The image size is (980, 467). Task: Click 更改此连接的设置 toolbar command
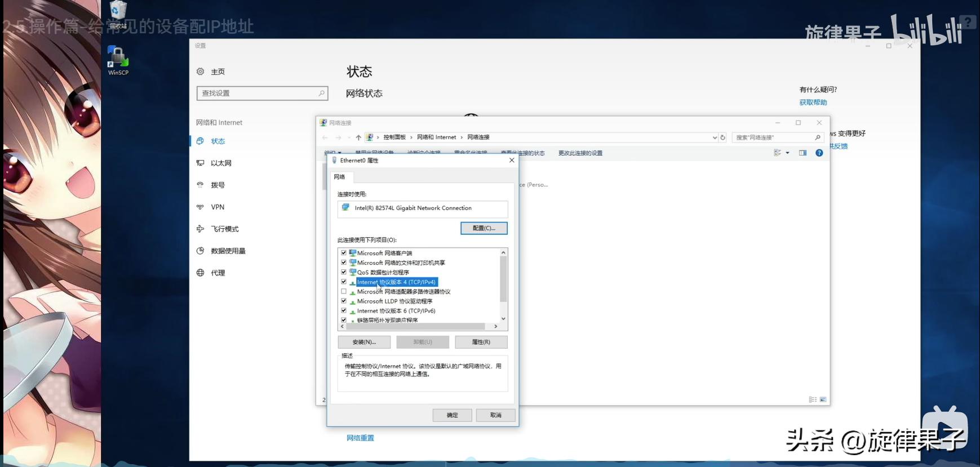point(580,153)
